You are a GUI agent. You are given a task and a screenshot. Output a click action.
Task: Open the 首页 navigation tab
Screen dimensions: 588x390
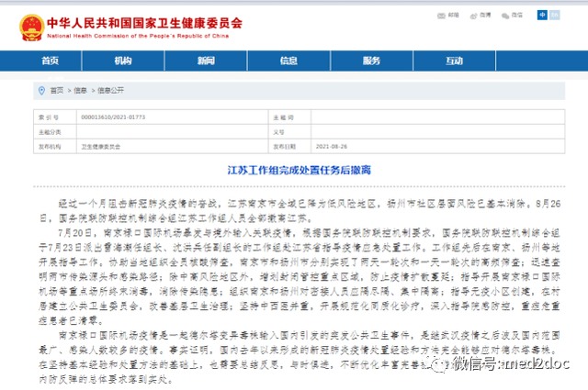[50, 61]
